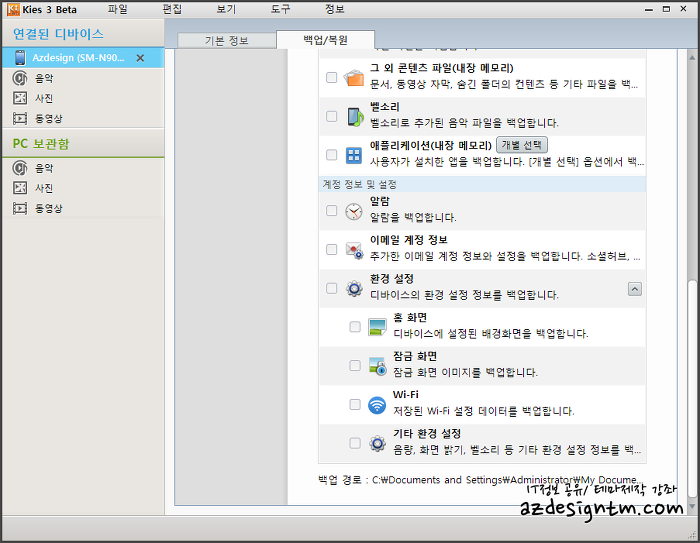Tick the 잠금 화면 checkbox
This screenshot has width=700, height=543.
(x=355, y=366)
